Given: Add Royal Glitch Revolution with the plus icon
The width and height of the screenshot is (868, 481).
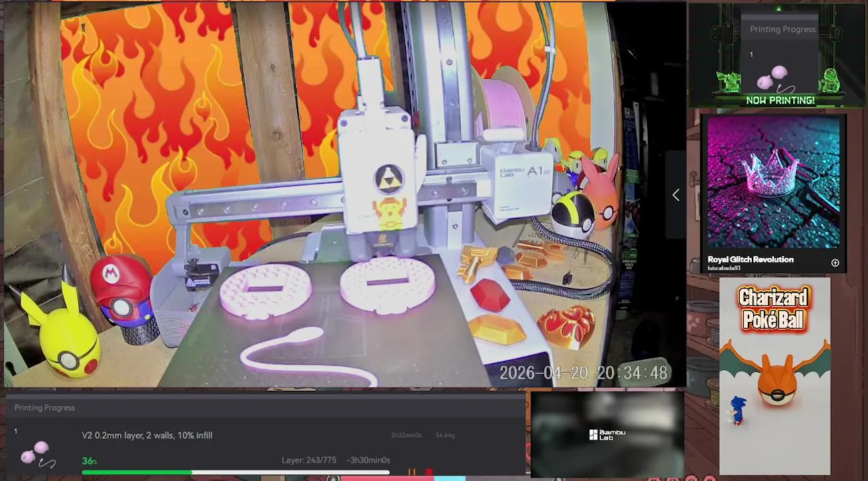Looking at the screenshot, I should (x=835, y=263).
